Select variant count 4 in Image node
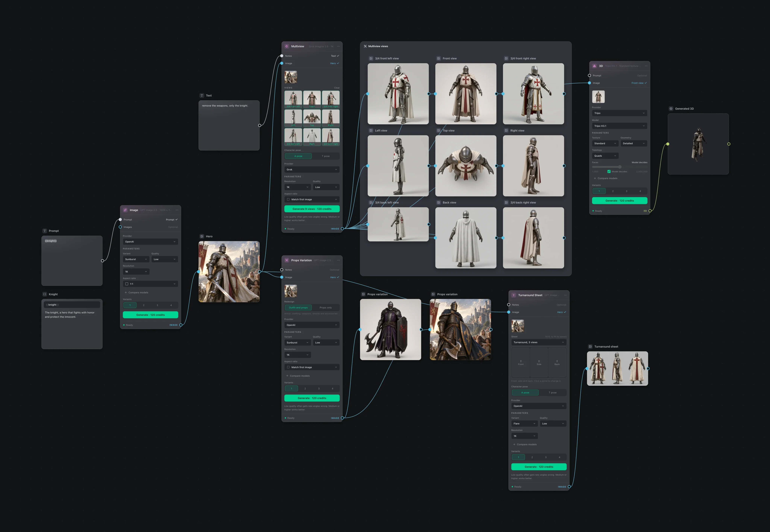Image resolution: width=770 pixels, height=532 pixels. pyautogui.click(x=171, y=305)
